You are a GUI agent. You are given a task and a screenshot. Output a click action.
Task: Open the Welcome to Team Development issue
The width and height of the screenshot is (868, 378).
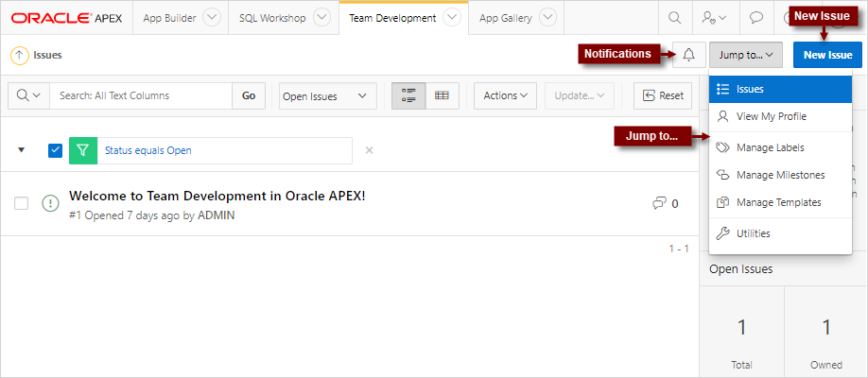click(217, 196)
